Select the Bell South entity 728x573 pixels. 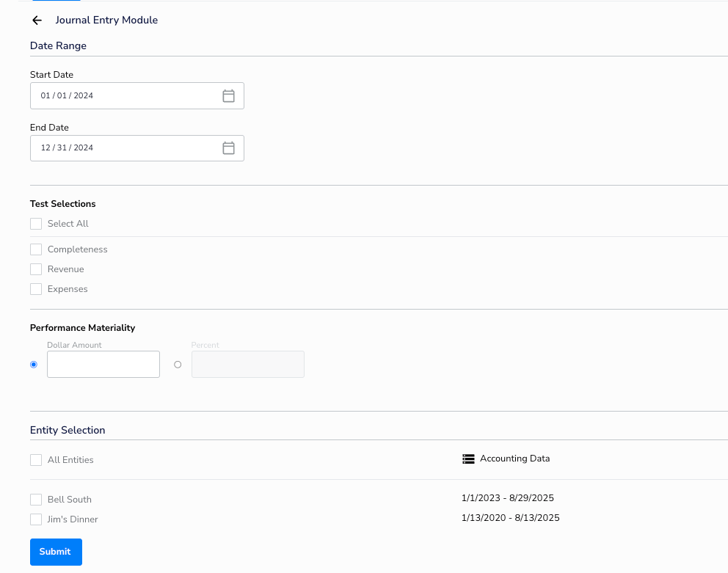pos(35,499)
